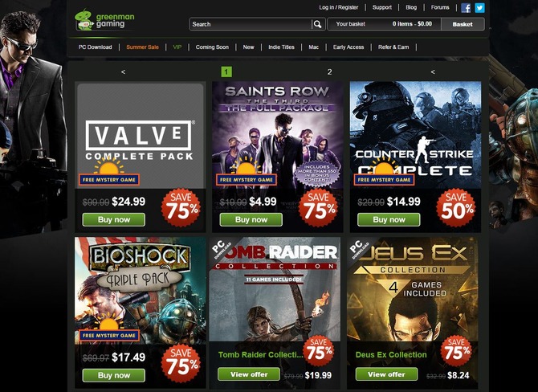The width and height of the screenshot is (538, 392).
Task: Open the Twitter page icon
Action: pos(479,7)
